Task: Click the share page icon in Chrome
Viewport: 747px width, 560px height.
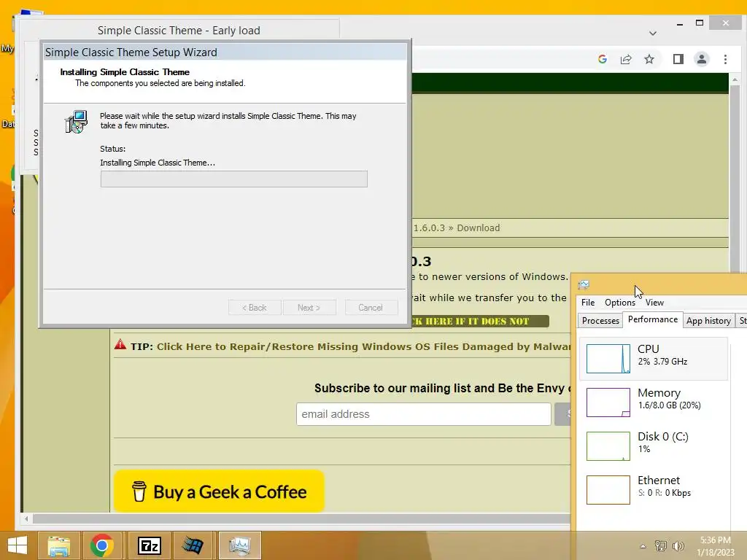Action: pyautogui.click(x=625, y=59)
